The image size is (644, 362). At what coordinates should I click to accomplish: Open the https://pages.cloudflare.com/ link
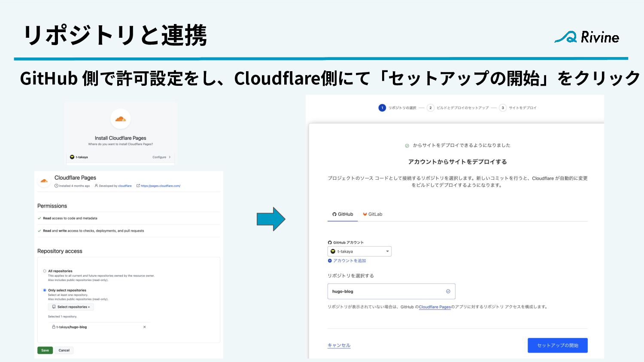[x=161, y=186]
